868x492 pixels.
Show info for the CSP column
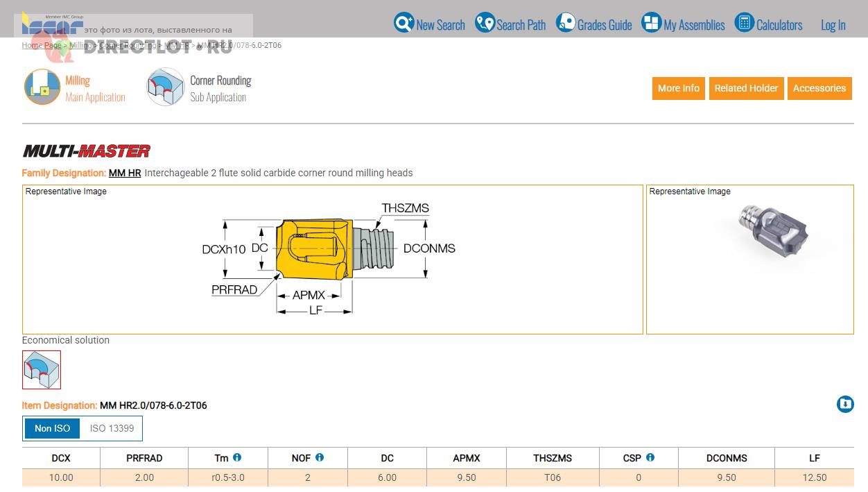(650, 457)
